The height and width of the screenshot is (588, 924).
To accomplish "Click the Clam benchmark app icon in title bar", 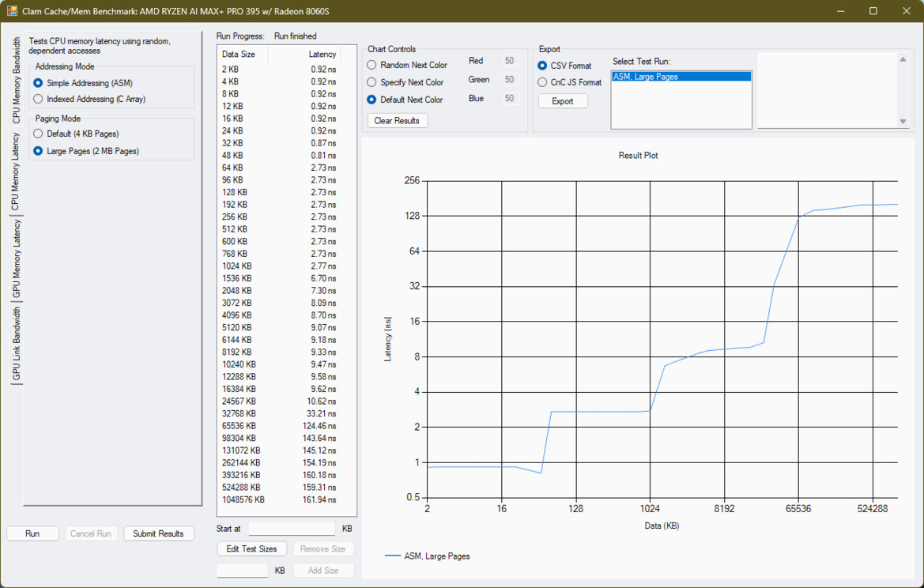I will [12, 11].
